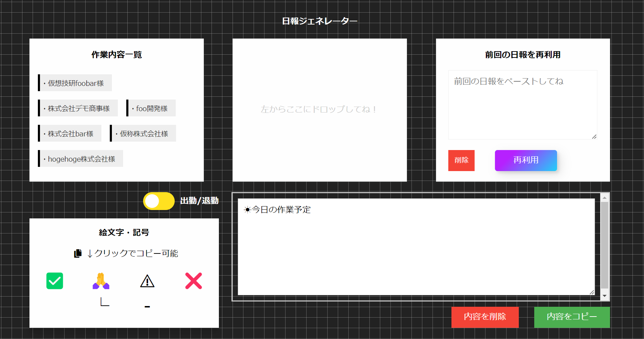This screenshot has width=644, height=339.
Task: Pick the foo開発様 item
Action: (x=151, y=108)
